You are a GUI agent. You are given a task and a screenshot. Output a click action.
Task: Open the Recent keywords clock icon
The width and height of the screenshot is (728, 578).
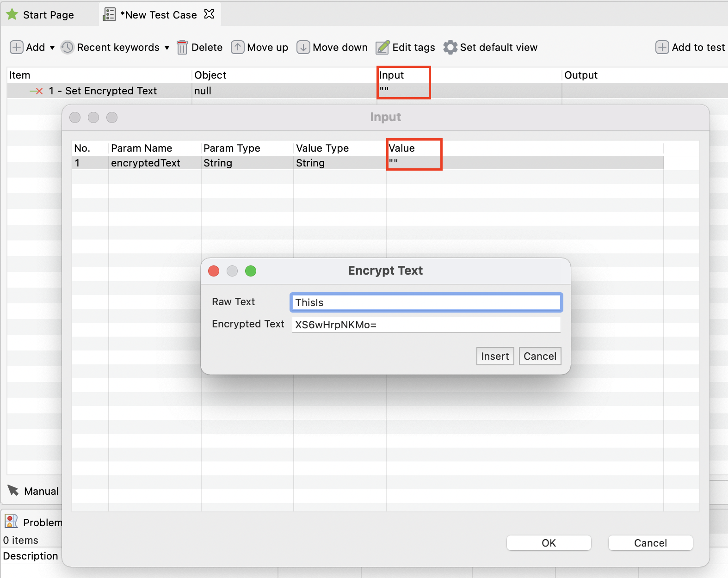68,47
